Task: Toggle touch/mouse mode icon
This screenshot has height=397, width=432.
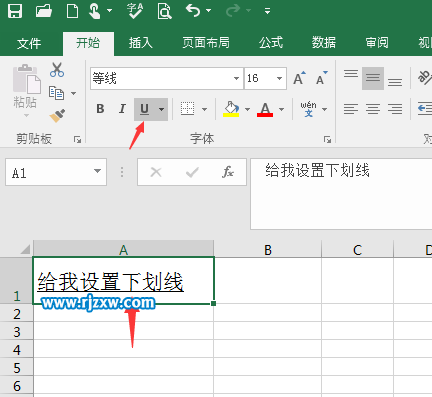Action: point(95,11)
